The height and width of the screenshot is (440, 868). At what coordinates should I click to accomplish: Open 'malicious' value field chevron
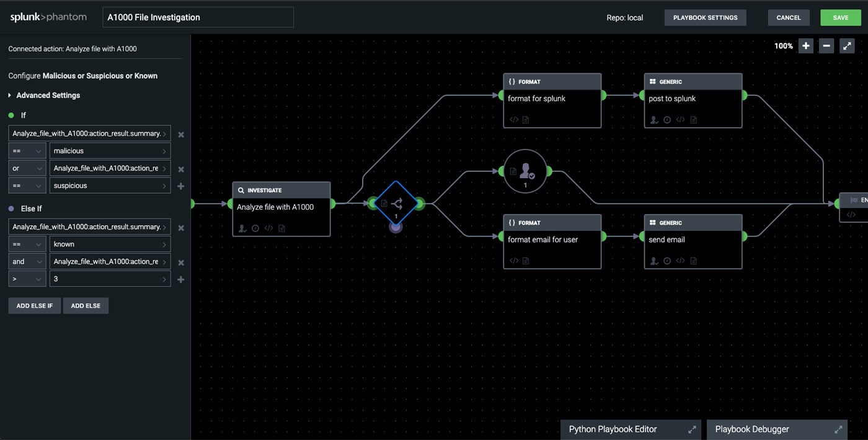point(164,151)
